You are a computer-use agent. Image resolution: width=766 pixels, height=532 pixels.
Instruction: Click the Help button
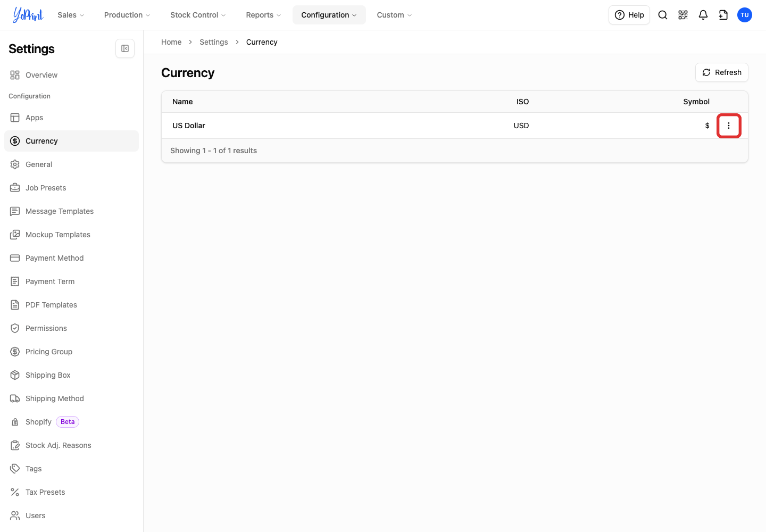click(x=629, y=15)
